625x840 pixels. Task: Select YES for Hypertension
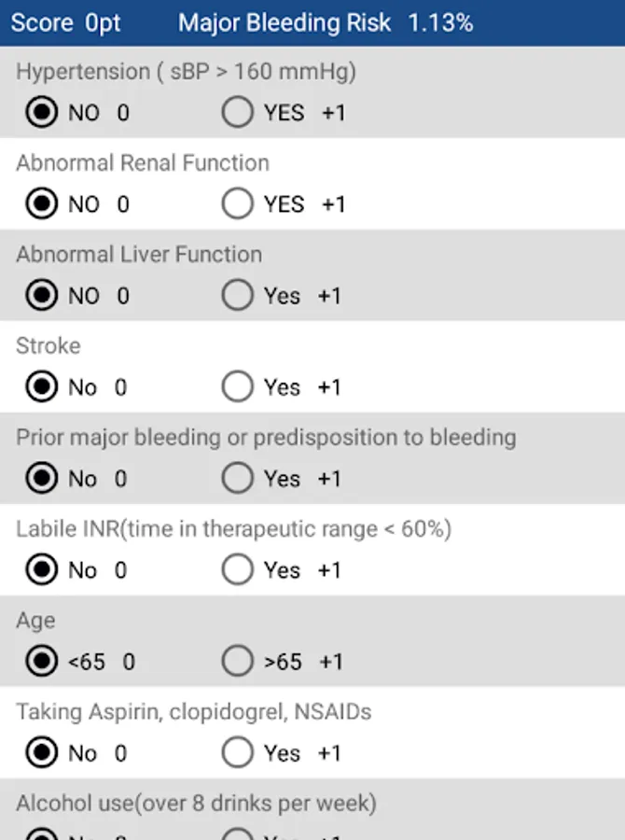(238, 113)
